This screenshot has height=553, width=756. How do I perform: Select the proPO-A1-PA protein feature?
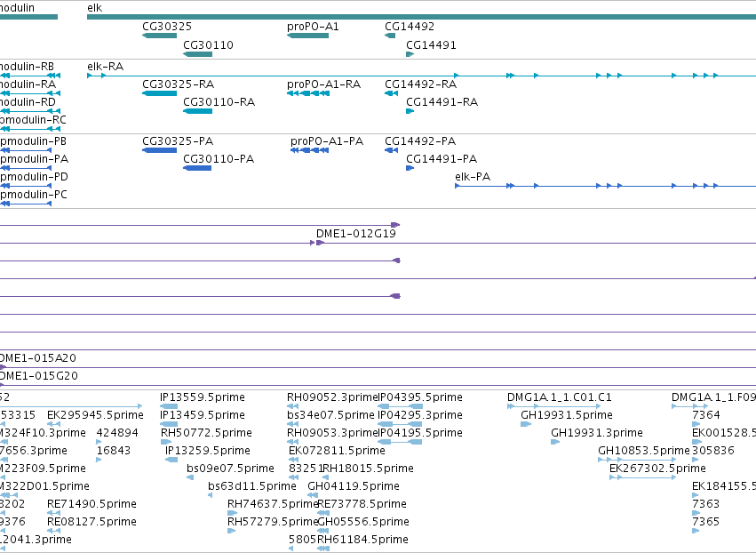pyautogui.click(x=309, y=150)
